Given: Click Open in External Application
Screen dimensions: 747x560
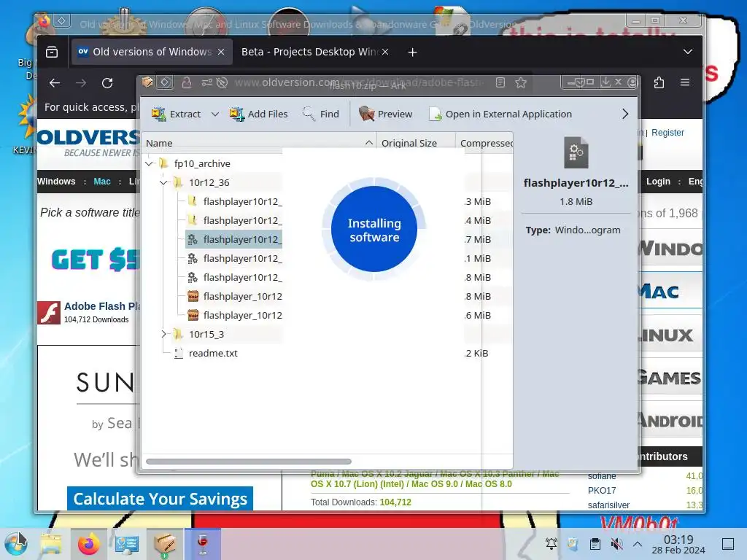Looking at the screenshot, I should (500, 114).
